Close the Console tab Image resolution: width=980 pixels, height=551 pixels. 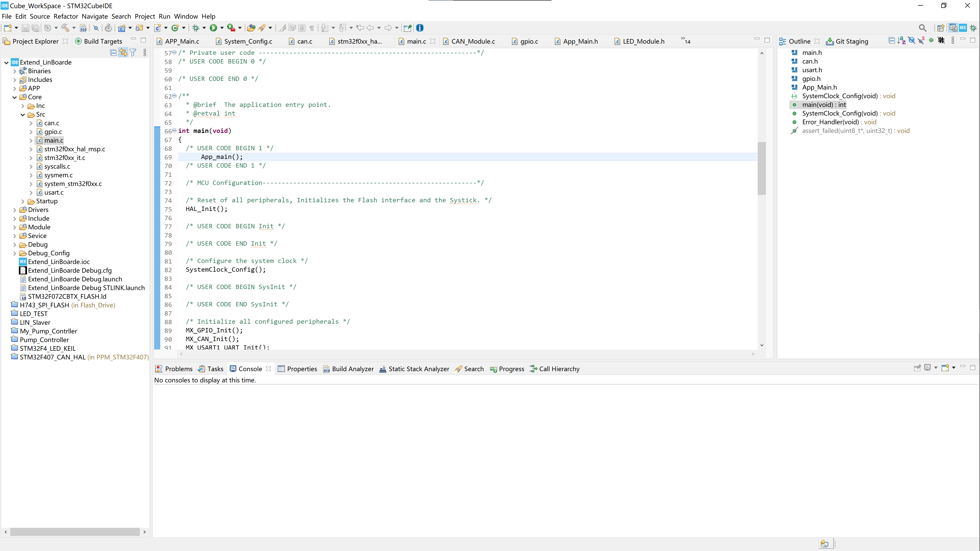click(x=268, y=369)
